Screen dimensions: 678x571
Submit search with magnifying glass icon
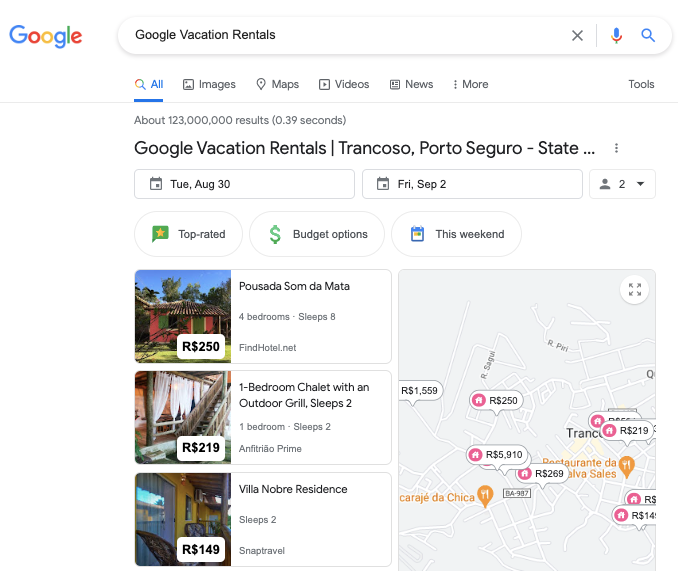(x=648, y=36)
